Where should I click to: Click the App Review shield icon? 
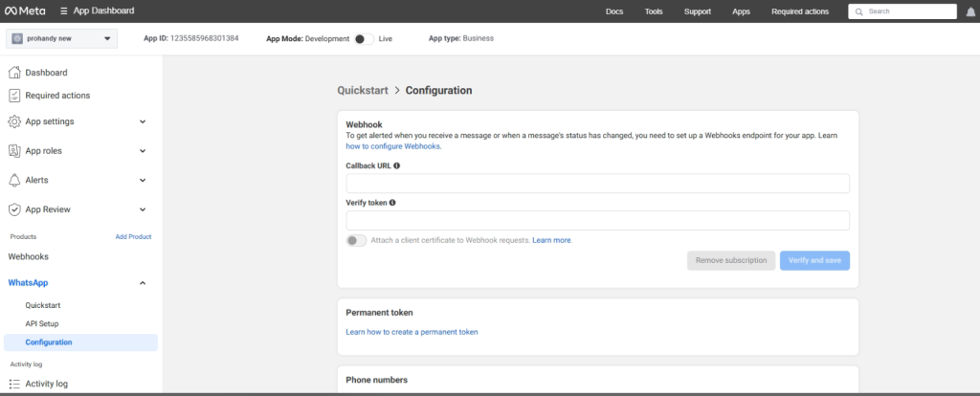pyautogui.click(x=14, y=209)
